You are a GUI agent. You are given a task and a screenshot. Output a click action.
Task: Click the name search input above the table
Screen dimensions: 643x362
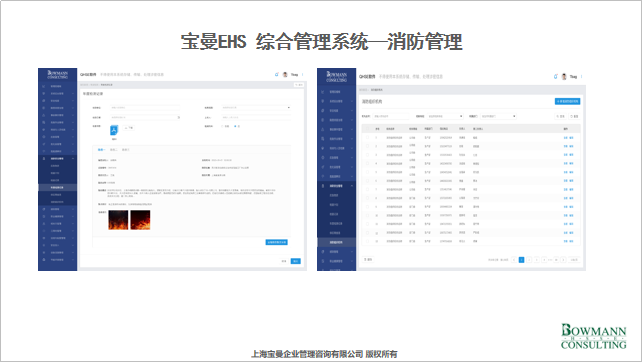(391, 116)
